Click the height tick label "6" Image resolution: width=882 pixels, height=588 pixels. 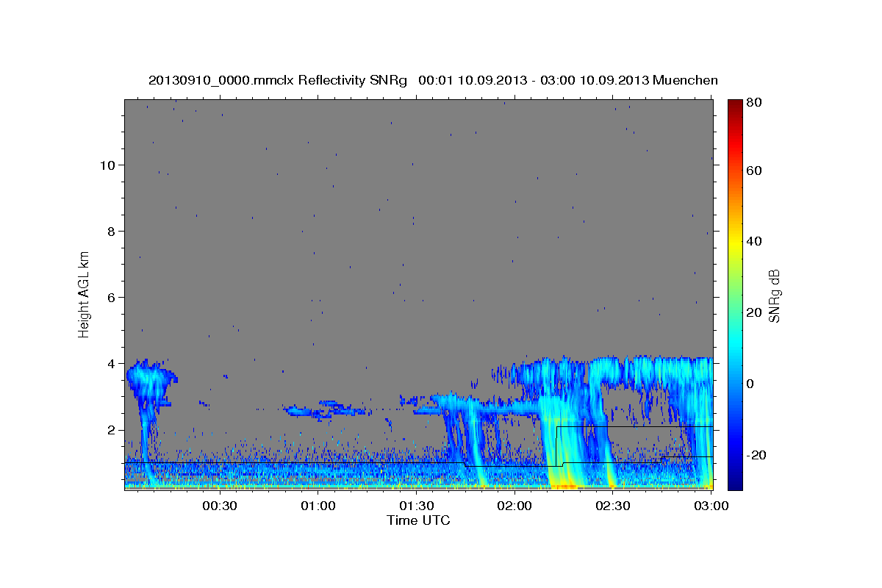click(x=111, y=297)
